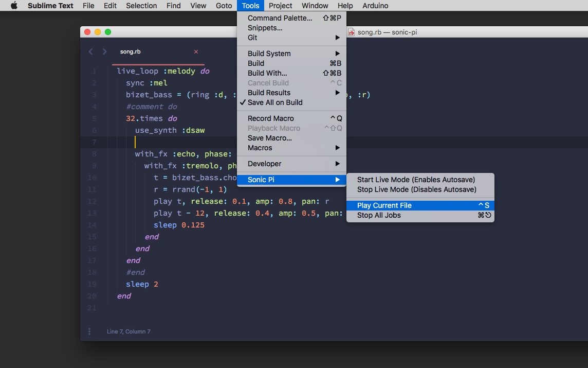
Task: Click 'use_synth :dsaw' line
Action: (x=170, y=130)
